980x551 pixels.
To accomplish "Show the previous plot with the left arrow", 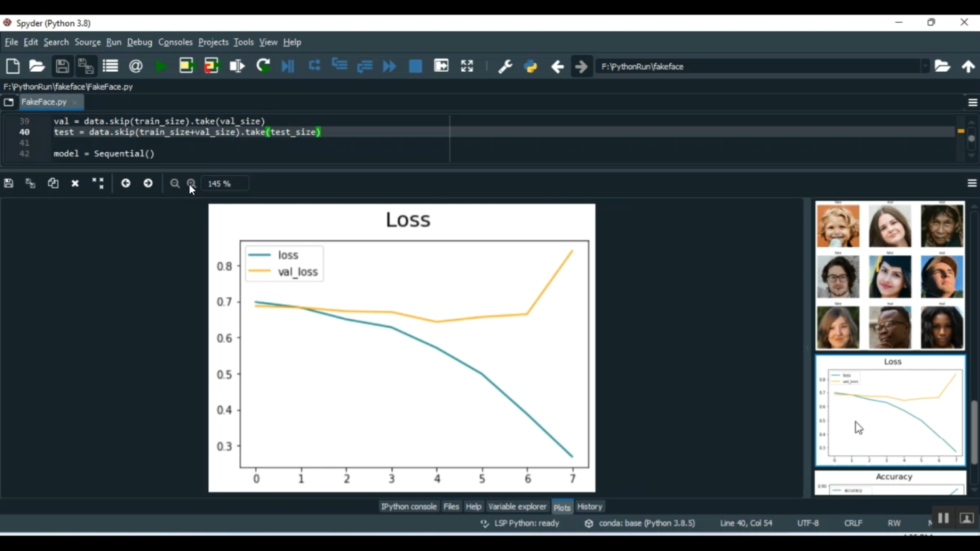I will (125, 183).
